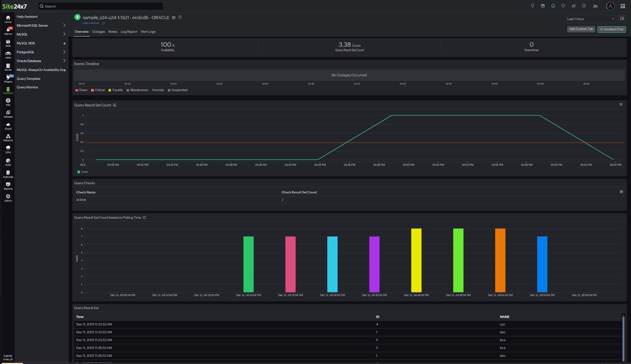Switch to the Notes tab
The height and width of the screenshot is (364, 631).
pyautogui.click(x=113, y=32)
